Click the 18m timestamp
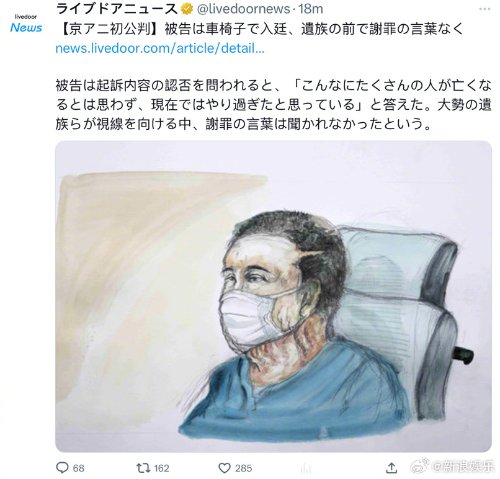 pos(311,9)
